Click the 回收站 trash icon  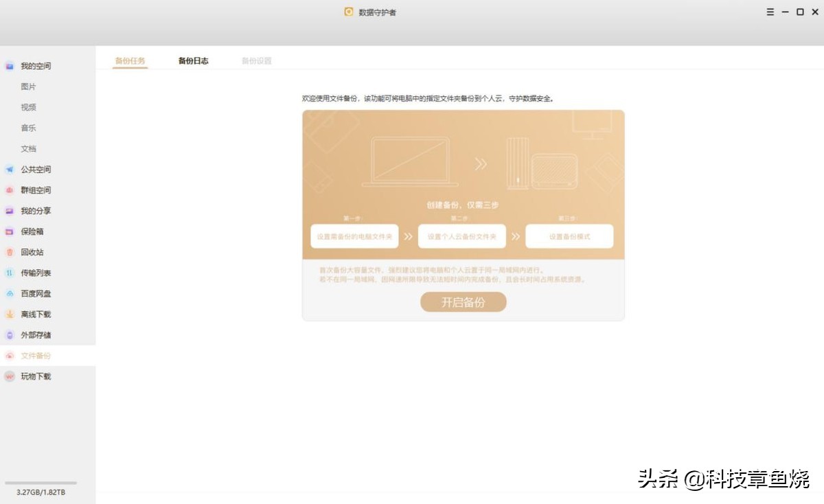coord(10,252)
